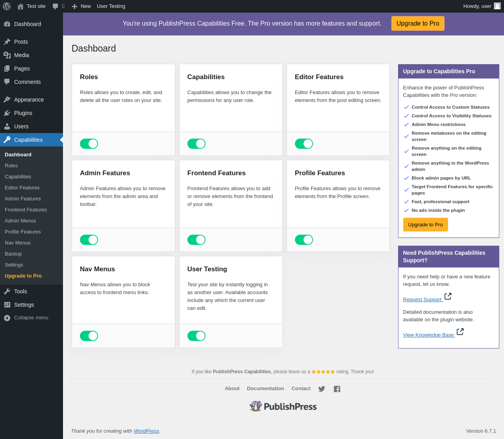Open the Request Support link

[x=422, y=300]
